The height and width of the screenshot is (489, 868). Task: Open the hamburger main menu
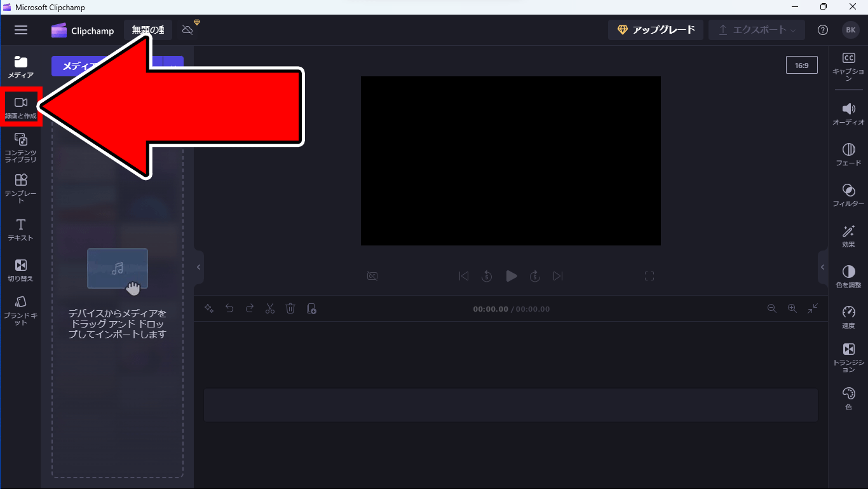point(21,30)
